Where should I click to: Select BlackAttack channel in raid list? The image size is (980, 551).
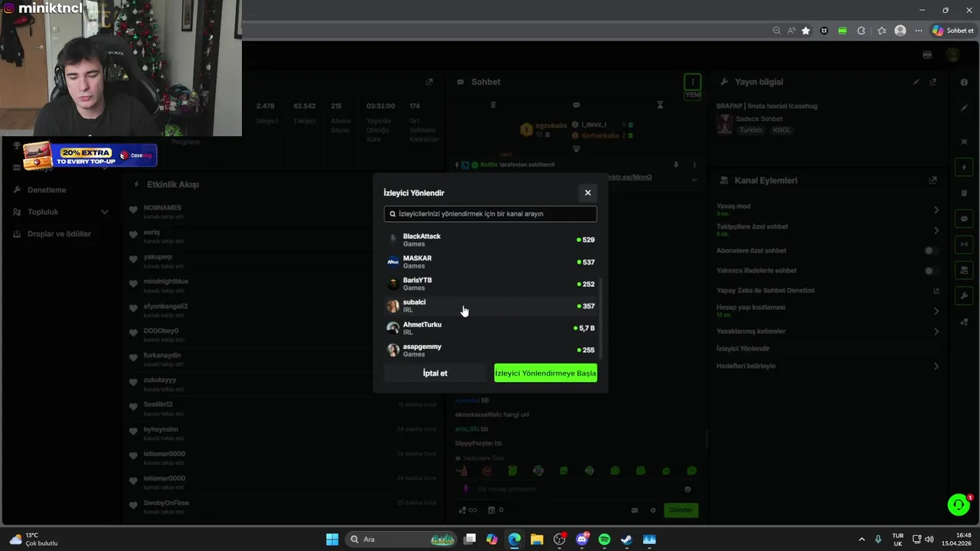coord(490,240)
